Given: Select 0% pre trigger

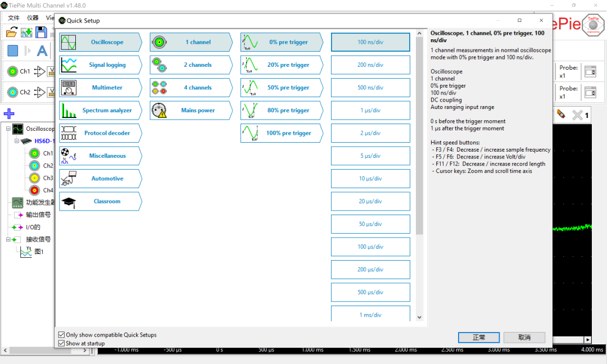Looking at the screenshot, I should (282, 42).
